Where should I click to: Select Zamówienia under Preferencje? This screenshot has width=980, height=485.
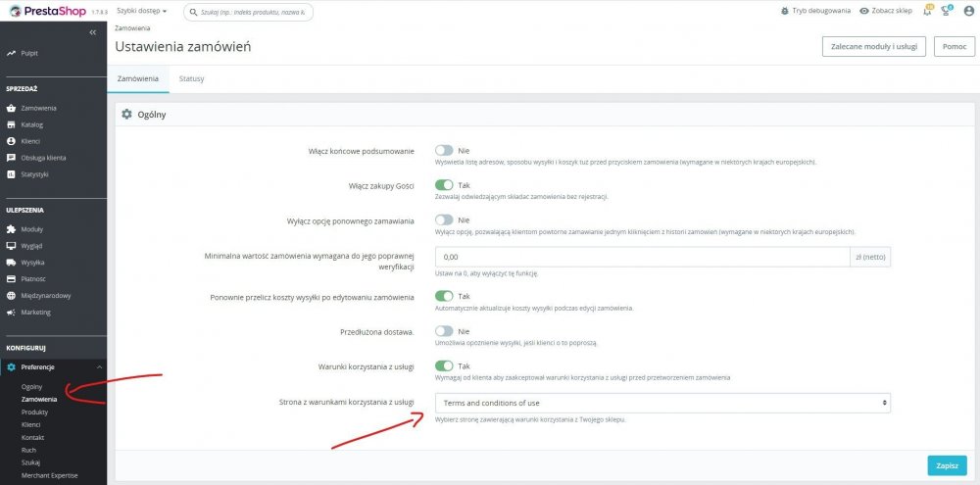point(39,400)
